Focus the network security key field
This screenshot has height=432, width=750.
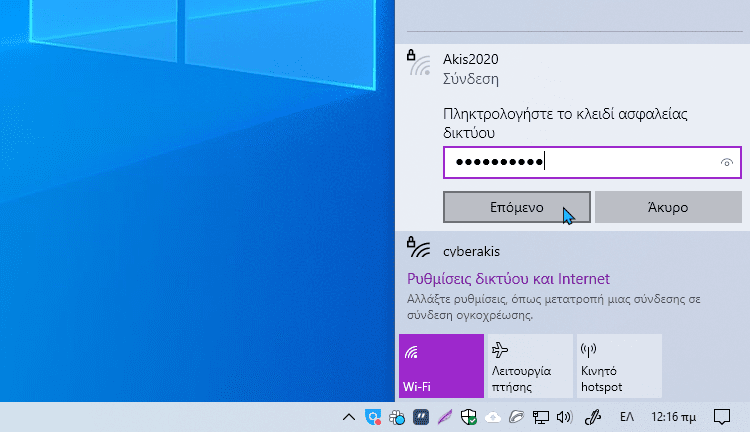pos(592,163)
